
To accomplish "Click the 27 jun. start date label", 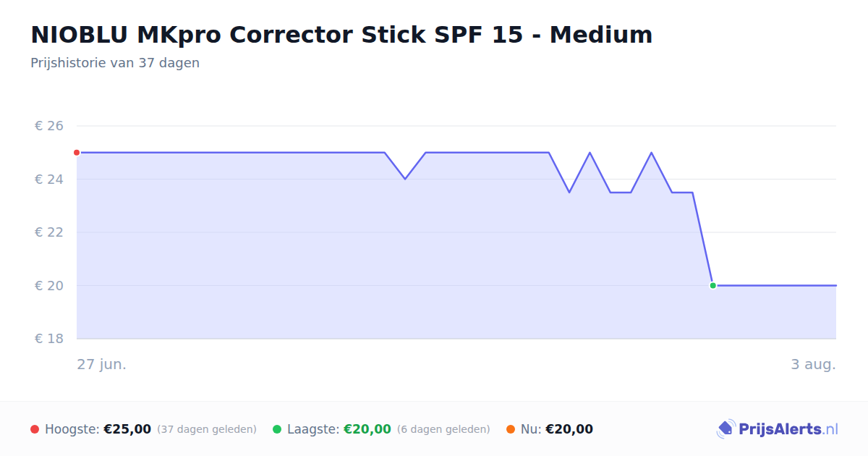I will tap(102, 364).
